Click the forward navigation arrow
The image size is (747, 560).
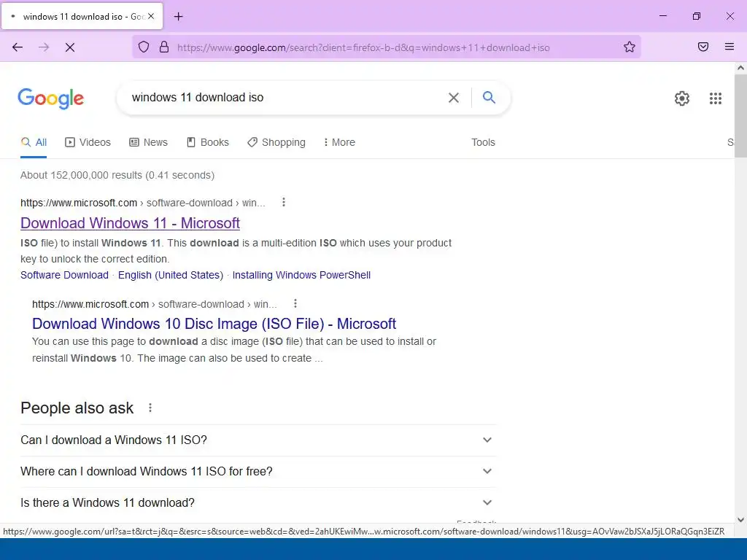point(44,47)
